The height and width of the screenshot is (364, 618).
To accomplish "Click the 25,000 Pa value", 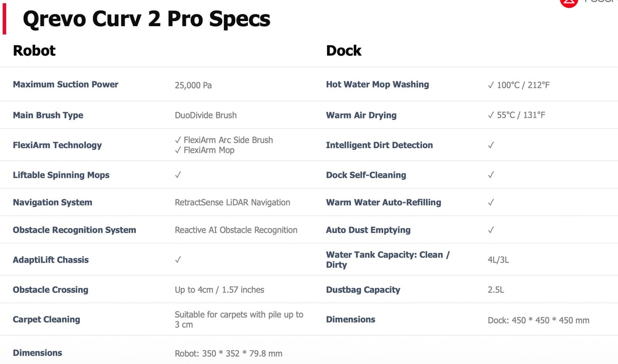I will (193, 85).
